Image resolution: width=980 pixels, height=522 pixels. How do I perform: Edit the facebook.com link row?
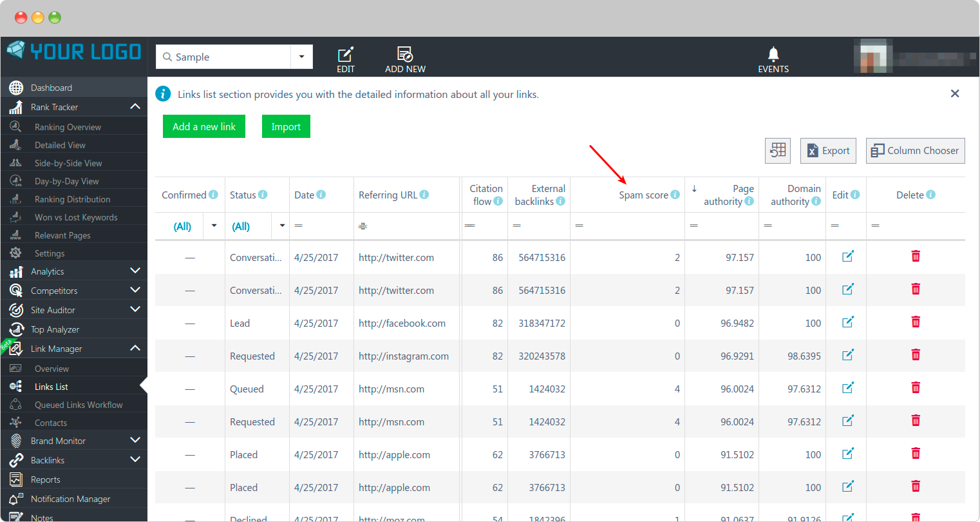848,322
